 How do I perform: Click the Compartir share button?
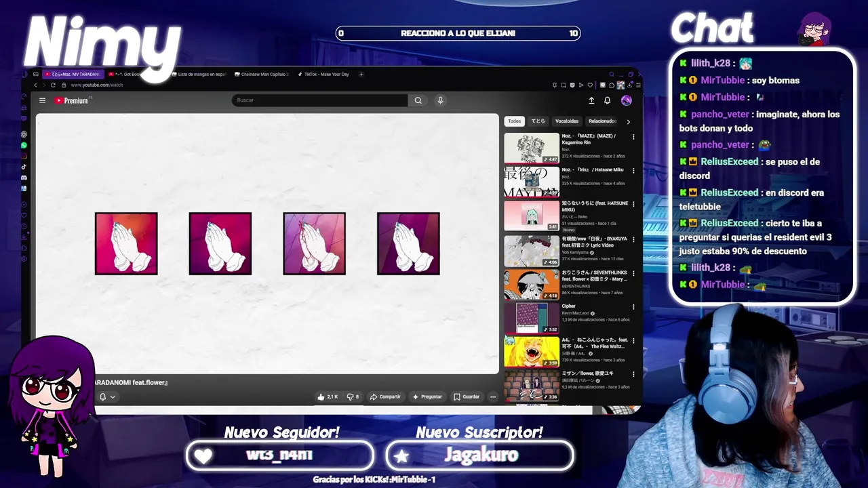tap(385, 396)
